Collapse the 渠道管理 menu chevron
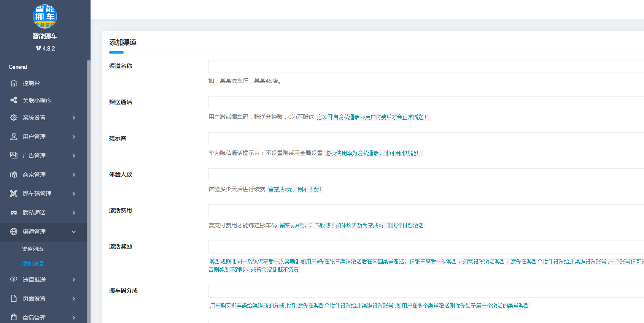Screen dimensions: 644x323 pos(74,232)
